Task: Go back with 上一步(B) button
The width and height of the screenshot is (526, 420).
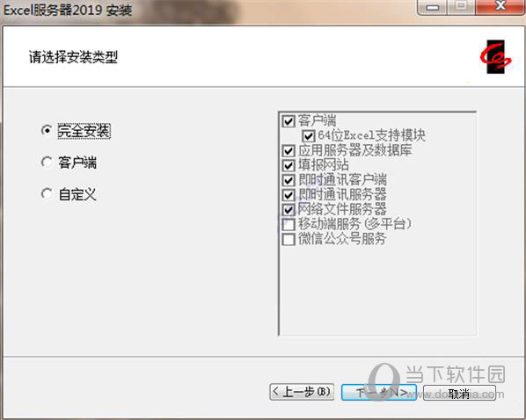Action: click(x=302, y=392)
